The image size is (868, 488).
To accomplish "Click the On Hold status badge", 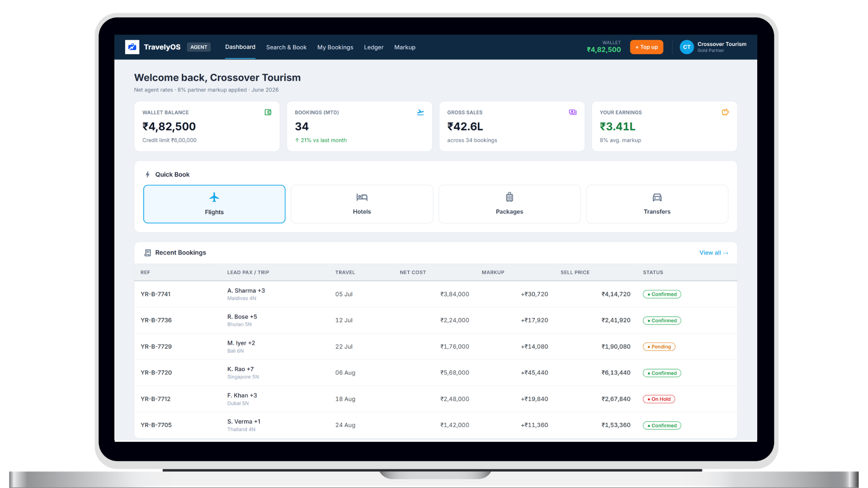I will click(x=659, y=399).
